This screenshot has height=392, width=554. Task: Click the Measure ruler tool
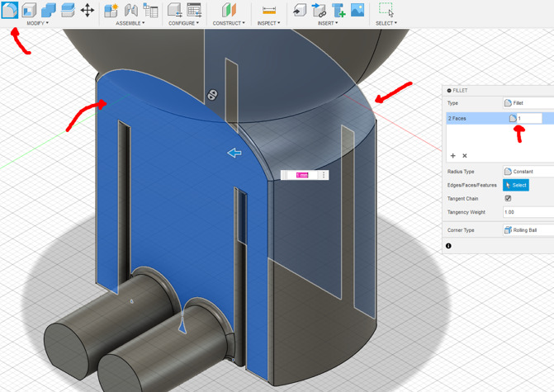tap(269, 11)
